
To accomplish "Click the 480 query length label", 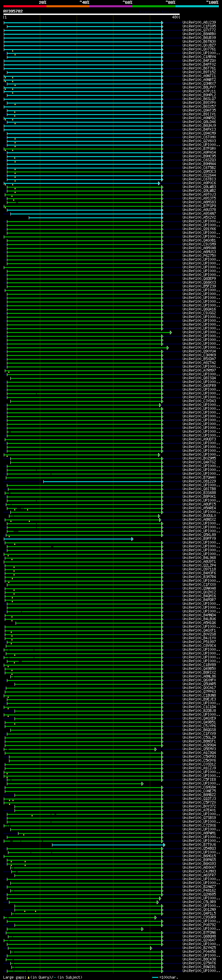I will click(175, 17).
